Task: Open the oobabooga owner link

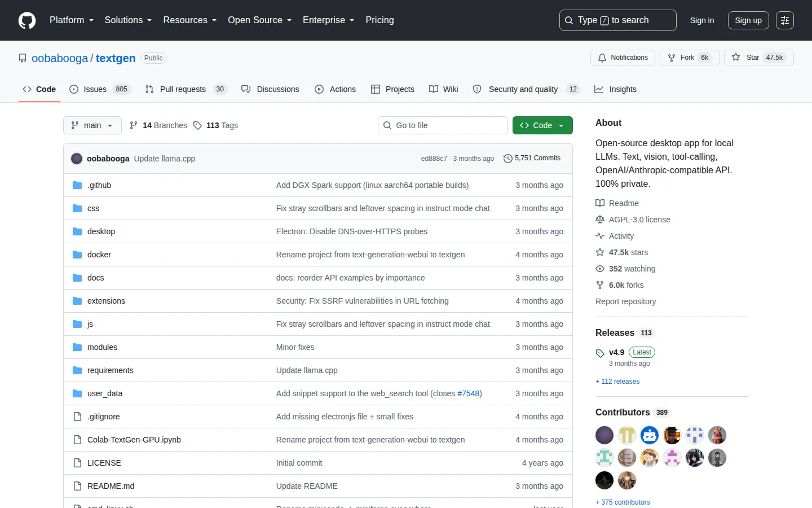Action: (60, 58)
